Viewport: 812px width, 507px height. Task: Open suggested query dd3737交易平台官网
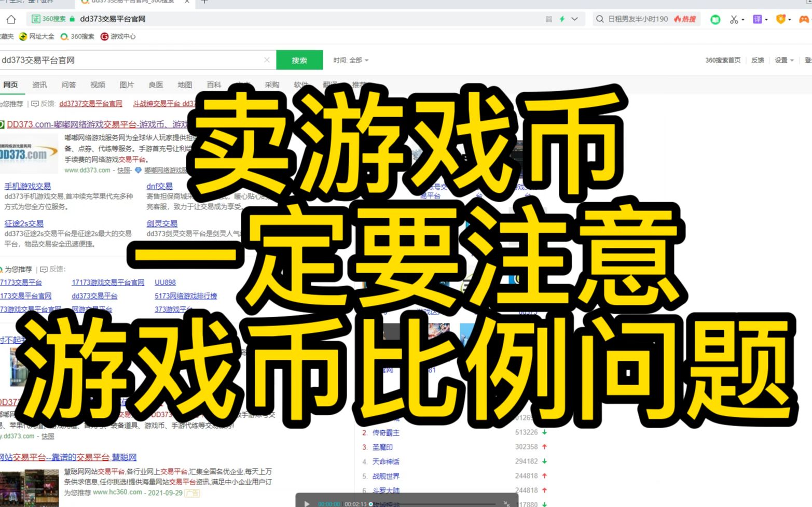(x=91, y=104)
